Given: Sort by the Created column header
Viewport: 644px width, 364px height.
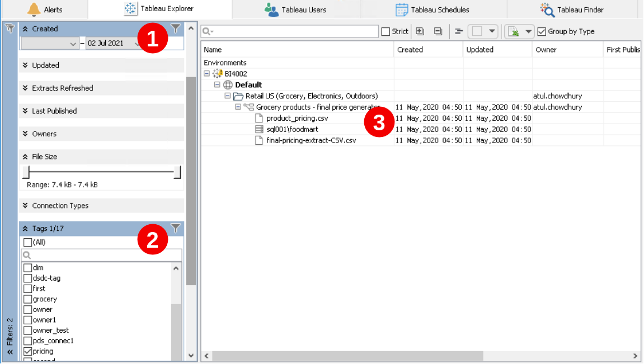Looking at the screenshot, I should pyautogui.click(x=428, y=50).
